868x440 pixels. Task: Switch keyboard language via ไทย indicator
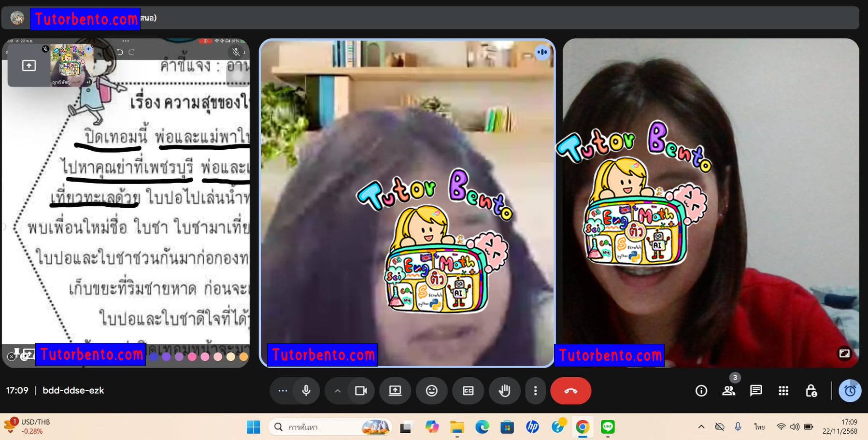pyautogui.click(x=758, y=427)
